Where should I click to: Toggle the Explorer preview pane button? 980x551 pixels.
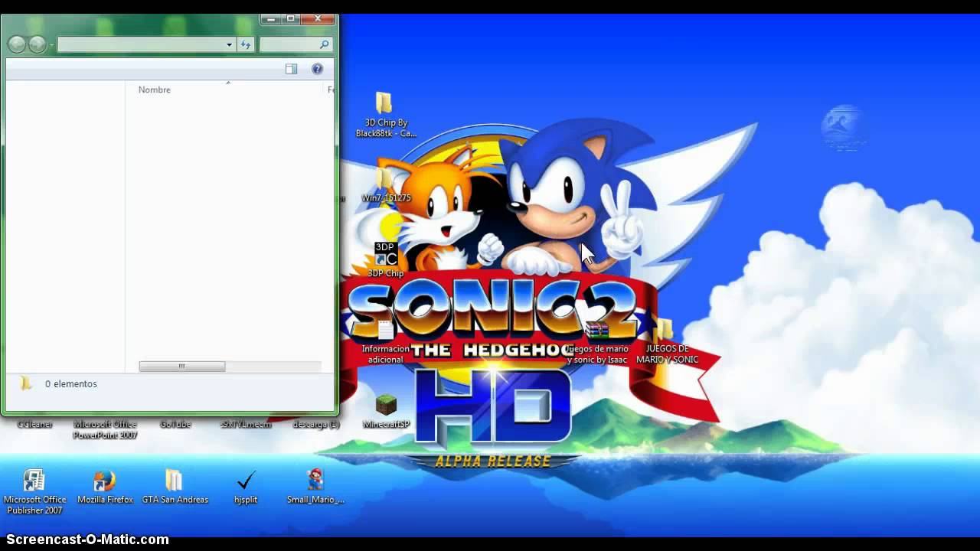(291, 69)
